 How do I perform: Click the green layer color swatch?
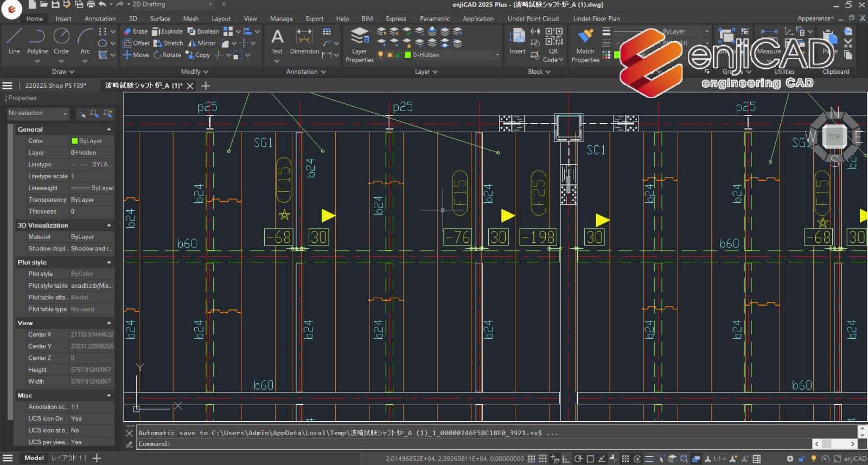click(407, 55)
